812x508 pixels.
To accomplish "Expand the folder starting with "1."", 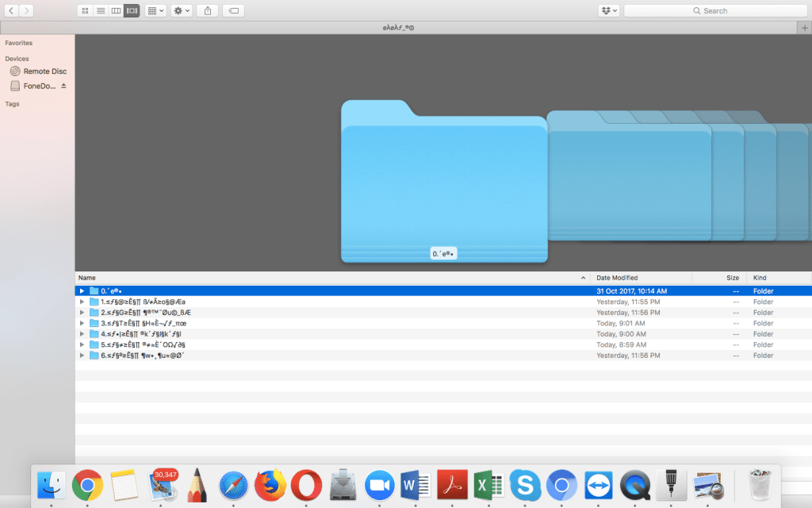I will 82,302.
